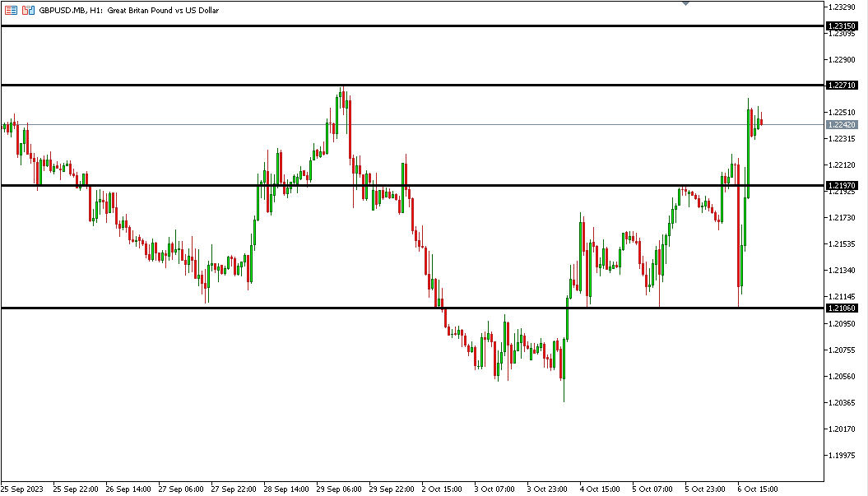Click time axis label 28 Sep 14:00

(286, 489)
